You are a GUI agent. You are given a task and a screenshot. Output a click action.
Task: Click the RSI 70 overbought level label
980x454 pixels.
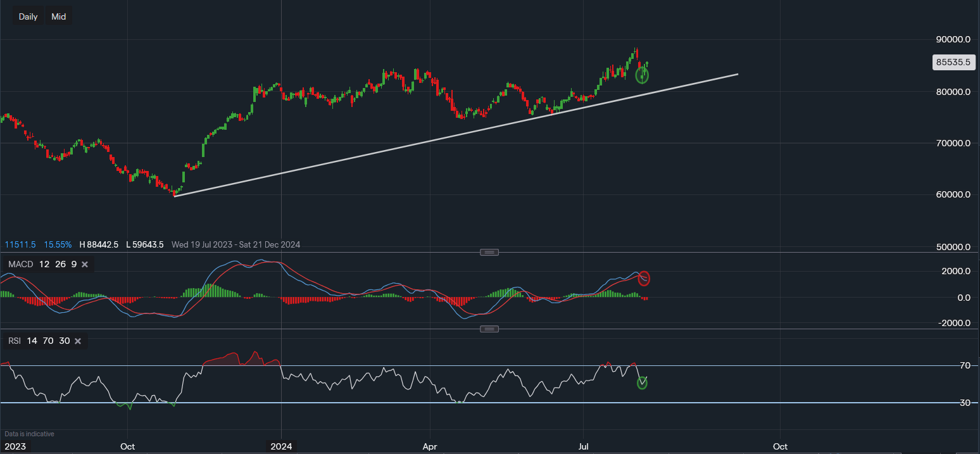pos(965,366)
